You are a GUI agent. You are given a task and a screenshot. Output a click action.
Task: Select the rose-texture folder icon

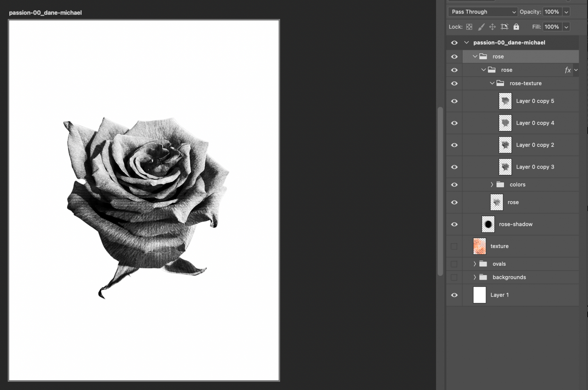tap(500, 83)
